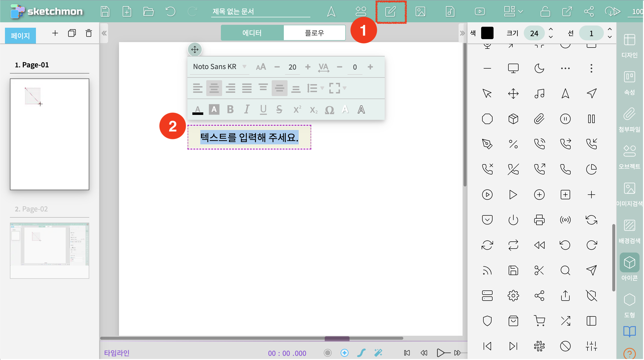Screen dimensions: 644x360
Task: Click the insert image icon in top toolbar
Action: [x=420, y=11]
